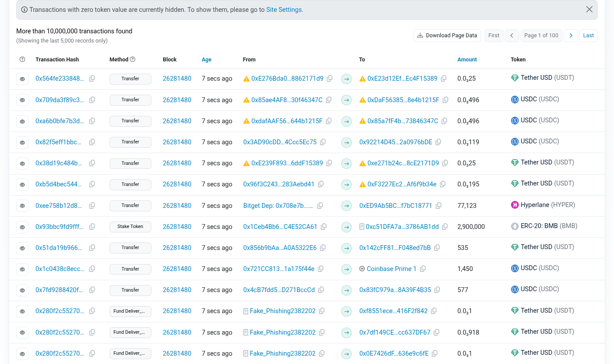Click the Hyperlane token logo icon
This screenshot has width=614, height=364.
coord(515,205)
